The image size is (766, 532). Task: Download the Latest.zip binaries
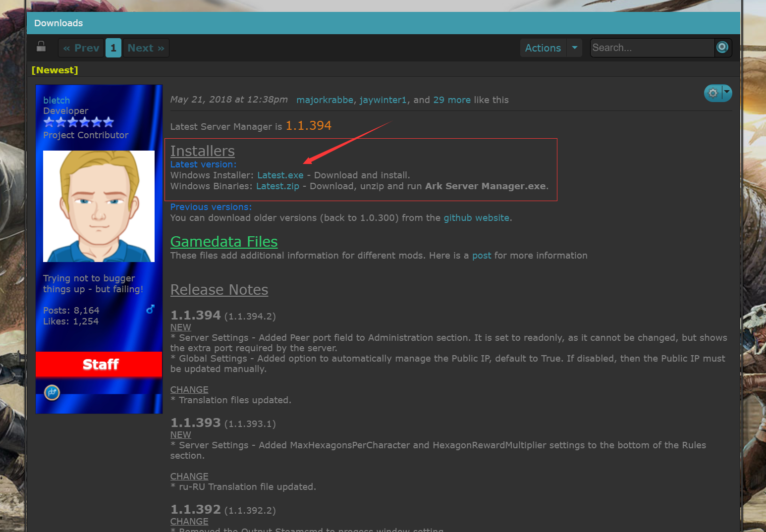tap(277, 186)
